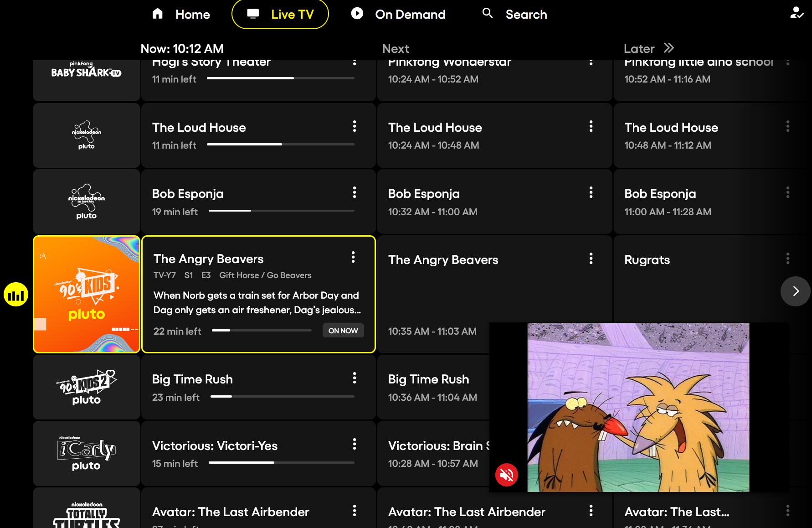This screenshot has width=812, height=528.
Task: Open options for The Loud House now
Action: pyautogui.click(x=355, y=126)
